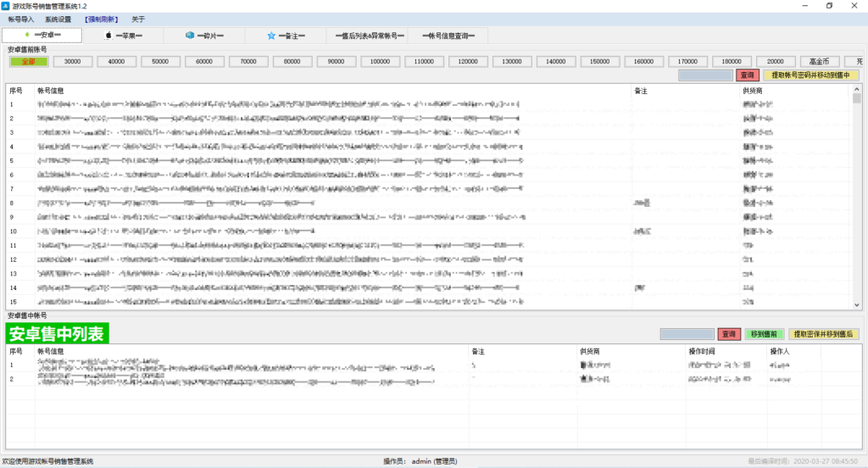The image size is (868, 468).
Task: Filter accounts by 80000
Action: [292, 62]
